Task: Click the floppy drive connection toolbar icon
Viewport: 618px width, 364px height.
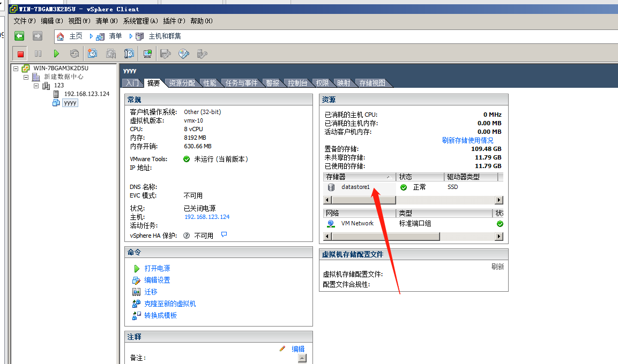Action: (x=166, y=54)
